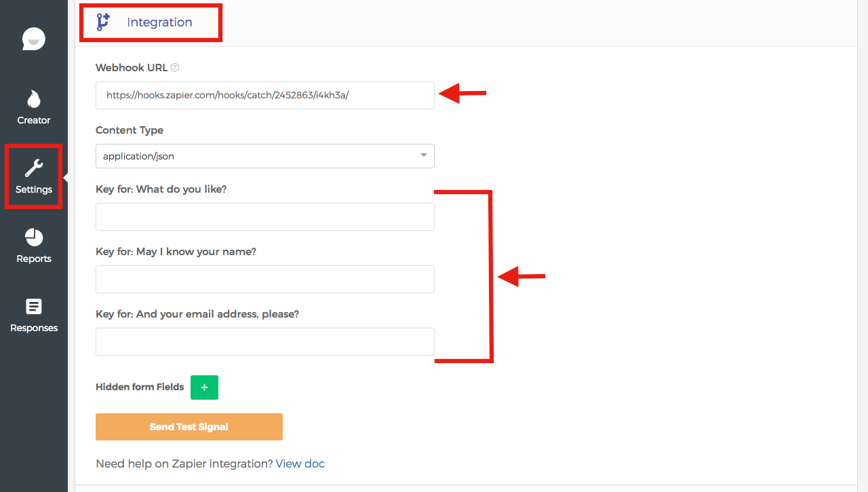Click the Send Test Signal button
This screenshot has height=492, width=868.
[x=189, y=427]
